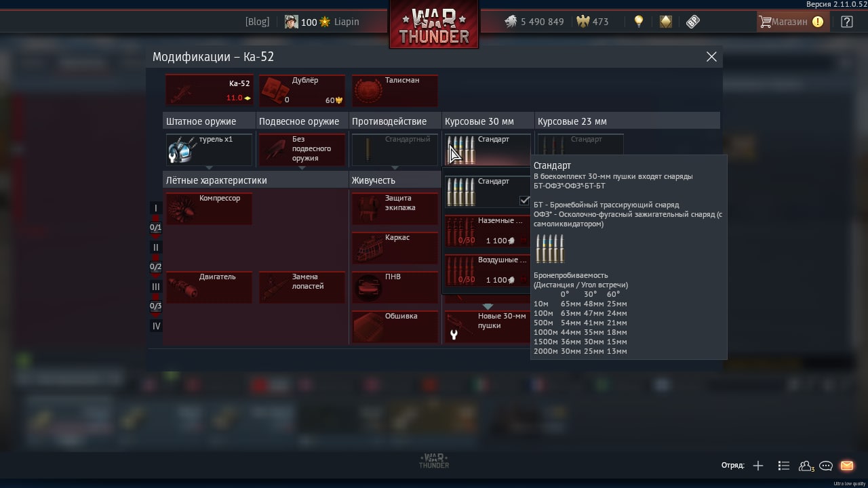This screenshot has width=868, height=488.
Task: Open the Компрессор modification
Action: coord(209,208)
